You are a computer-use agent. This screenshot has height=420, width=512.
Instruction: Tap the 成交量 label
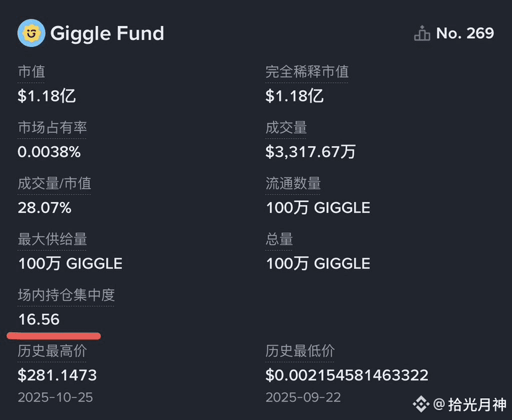[x=286, y=128]
